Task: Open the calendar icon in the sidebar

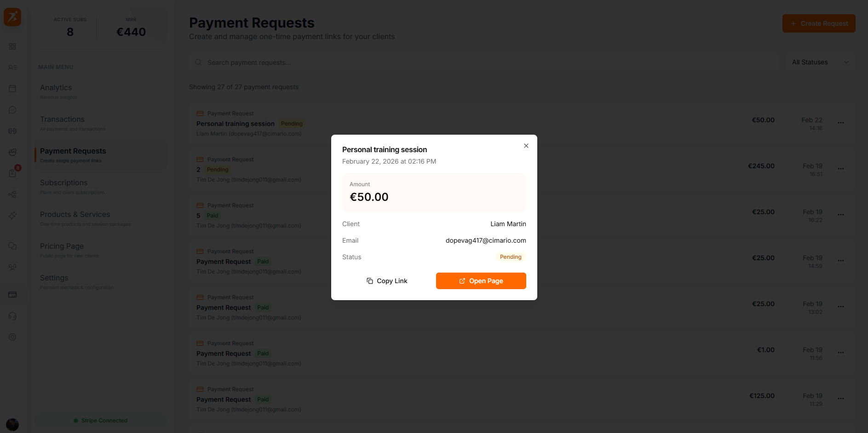Action: coord(12,88)
